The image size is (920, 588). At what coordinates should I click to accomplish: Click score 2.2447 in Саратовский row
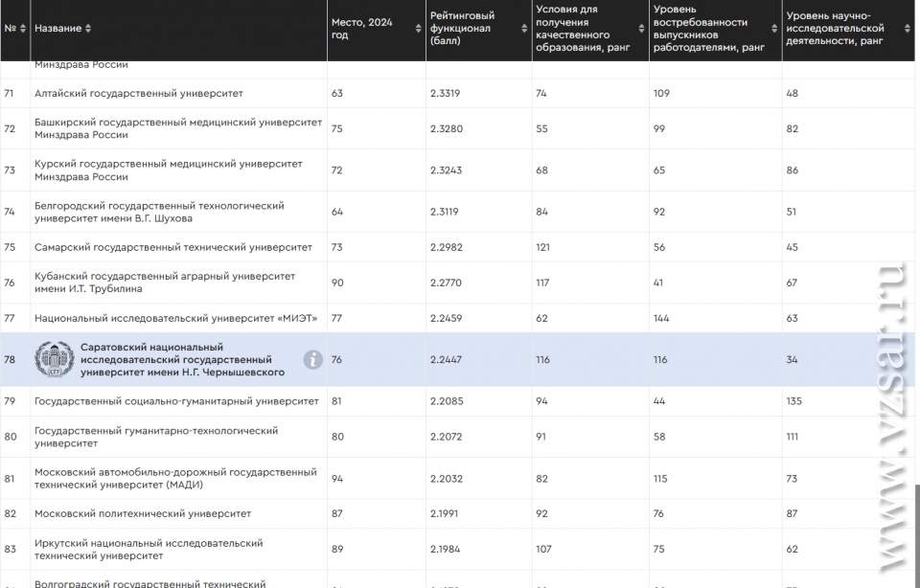coord(446,359)
